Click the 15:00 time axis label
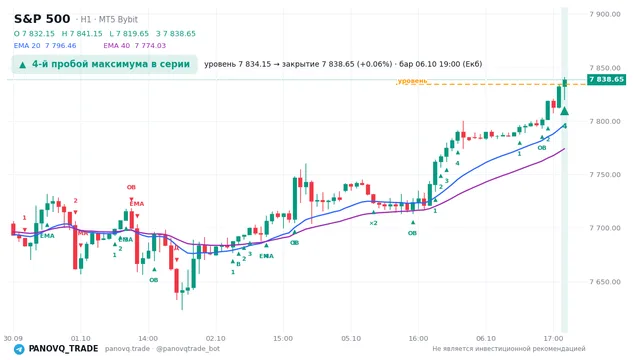This screenshot has height=360, width=640. (x=283, y=338)
